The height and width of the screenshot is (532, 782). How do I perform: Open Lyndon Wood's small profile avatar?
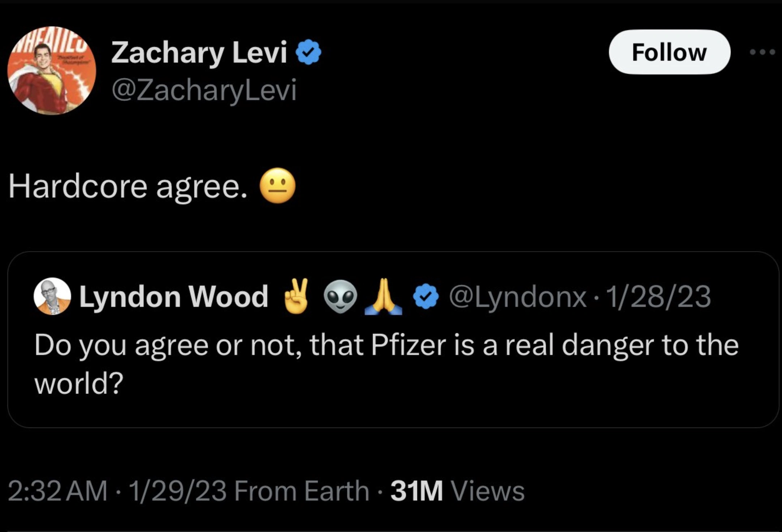click(52, 296)
